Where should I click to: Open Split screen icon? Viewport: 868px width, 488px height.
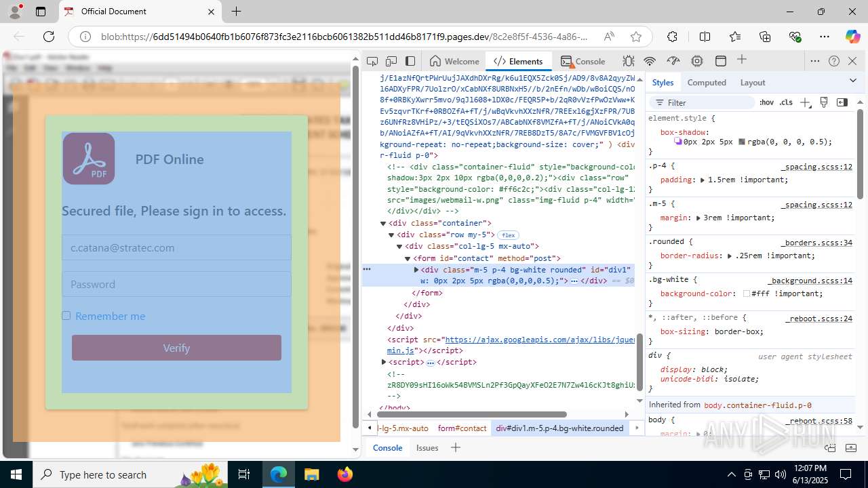705,37
